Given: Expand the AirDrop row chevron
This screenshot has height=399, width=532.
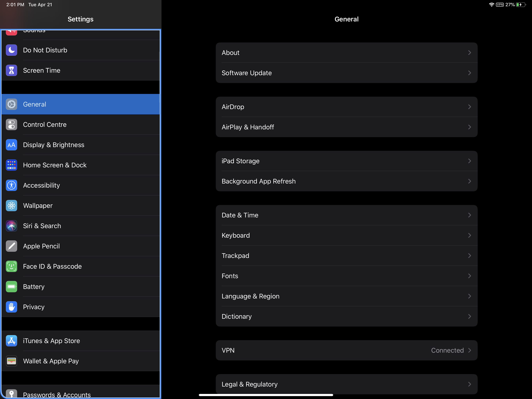Looking at the screenshot, I should [469, 107].
